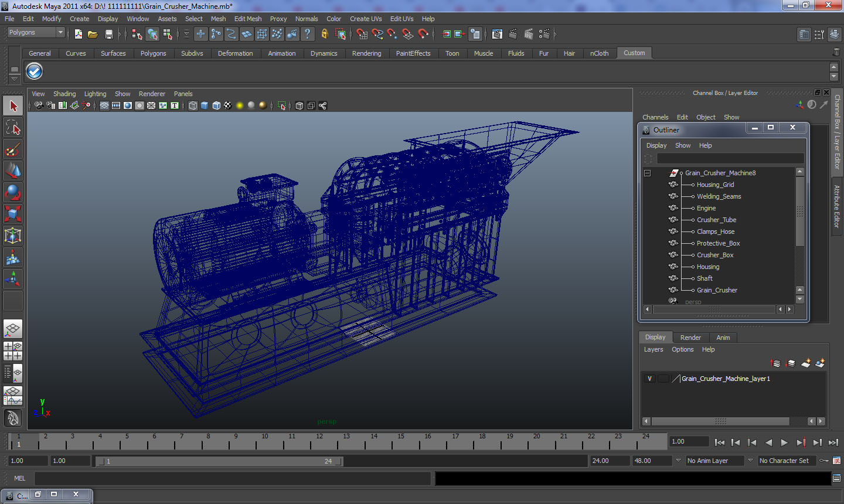
Task: Create a new empty layer icon
Action: click(x=806, y=363)
